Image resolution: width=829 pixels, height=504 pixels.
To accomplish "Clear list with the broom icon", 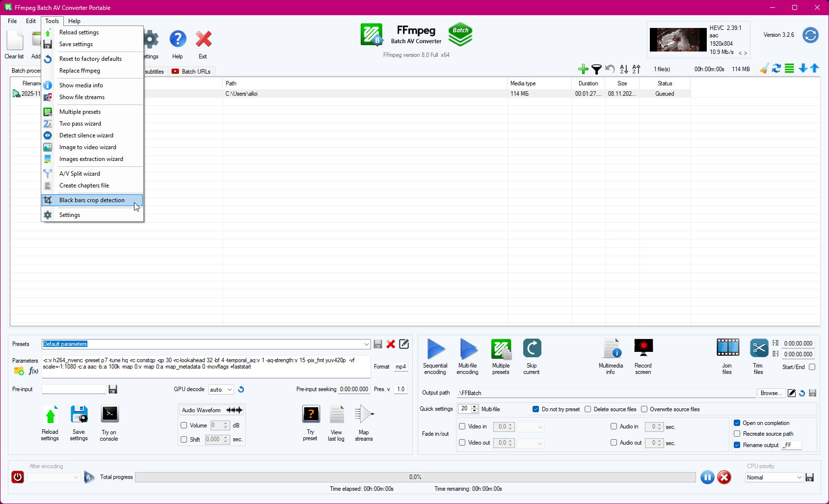I will coord(764,69).
